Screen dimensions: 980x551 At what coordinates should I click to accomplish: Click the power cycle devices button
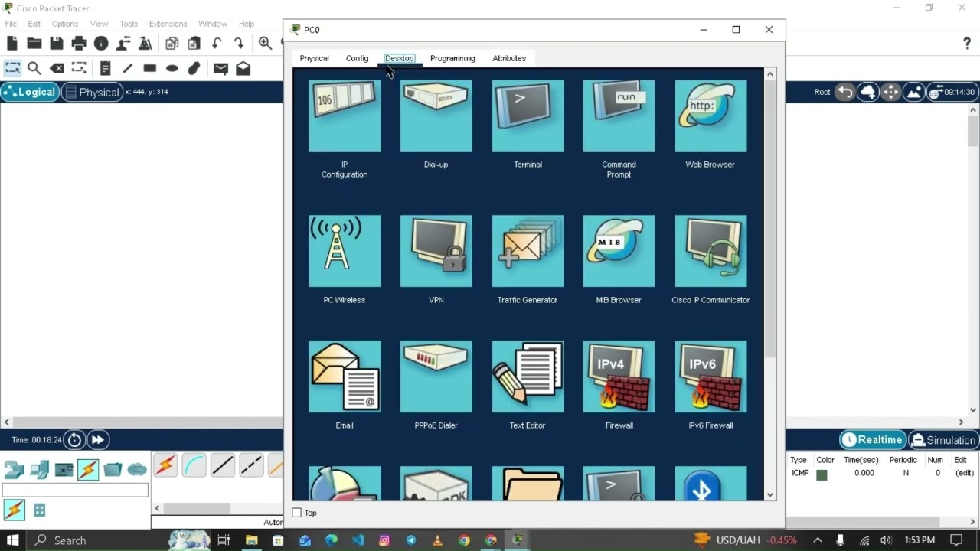pos(74,440)
